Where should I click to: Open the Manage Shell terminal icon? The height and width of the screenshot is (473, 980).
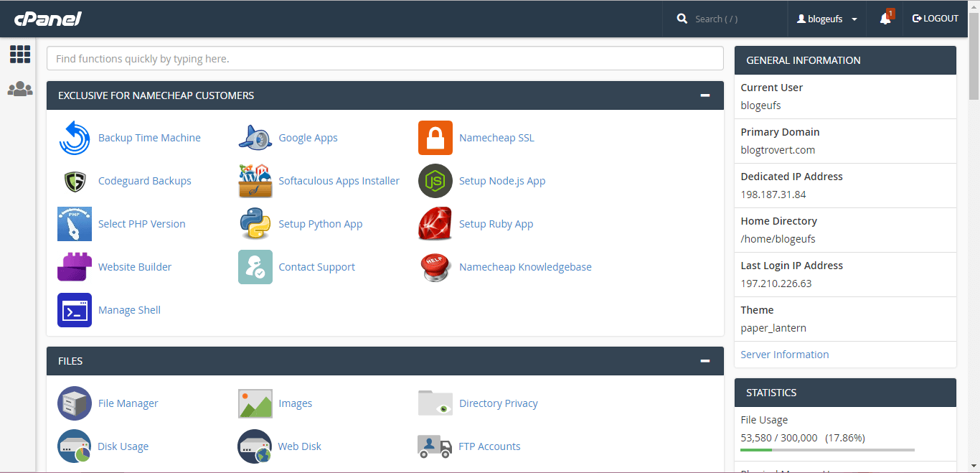pos(75,310)
